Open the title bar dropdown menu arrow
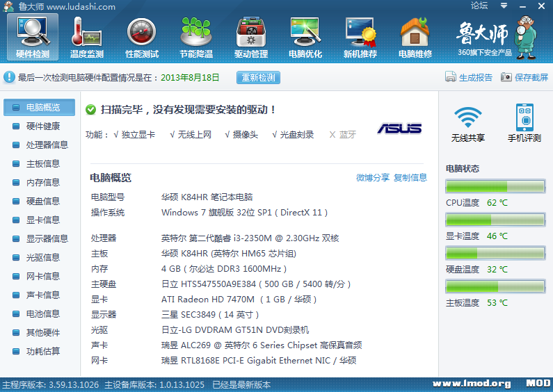The height and width of the screenshot is (392, 553). [x=504, y=6]
